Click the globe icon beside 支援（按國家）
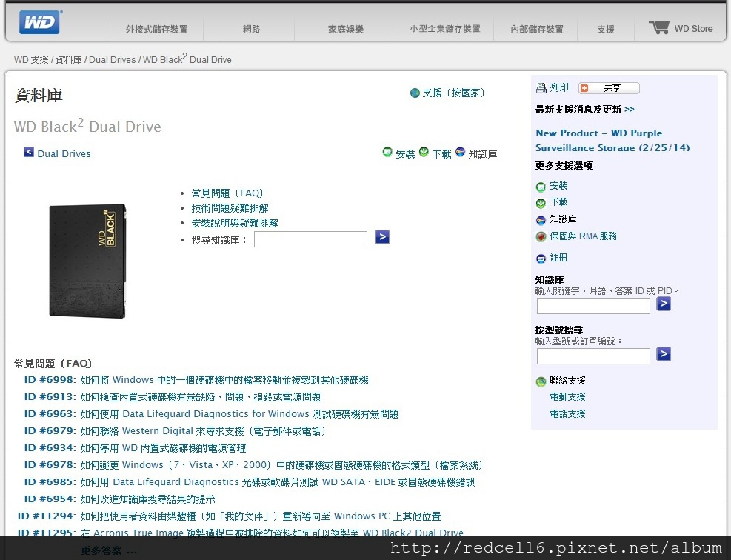 click(415, 93)
